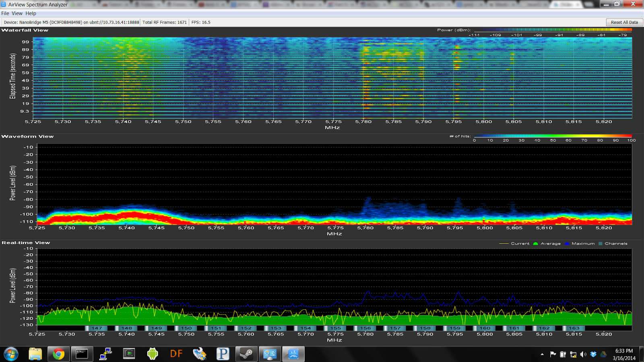
Task: Select the device info text in the status bar
Action: (x=71, y=22)
